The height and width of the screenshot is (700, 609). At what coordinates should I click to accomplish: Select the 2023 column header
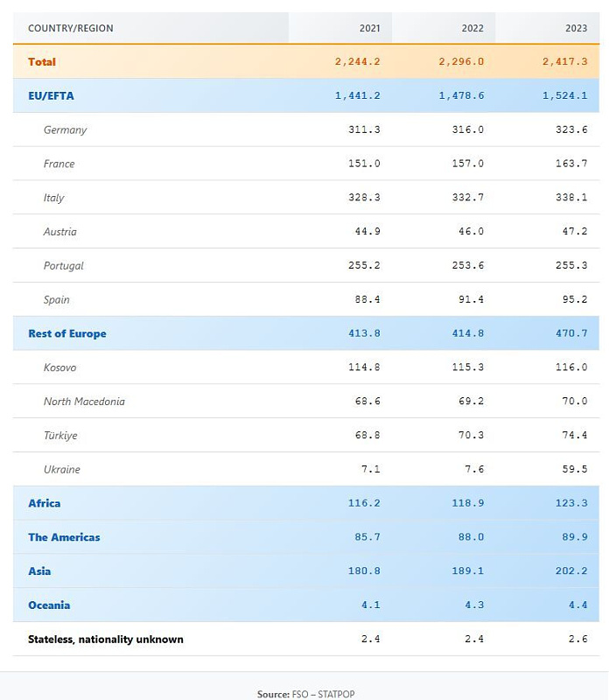(576, 28)
